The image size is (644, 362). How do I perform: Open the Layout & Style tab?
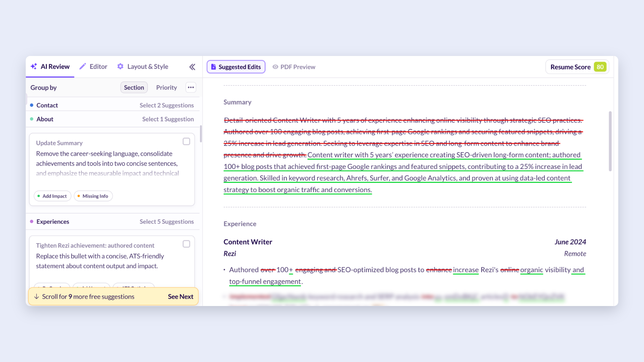click(143, 67)
